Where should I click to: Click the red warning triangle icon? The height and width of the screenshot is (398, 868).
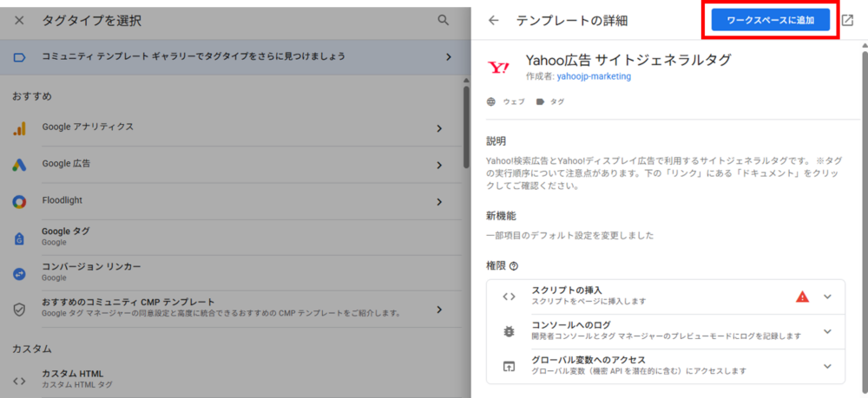coord(802,296)
